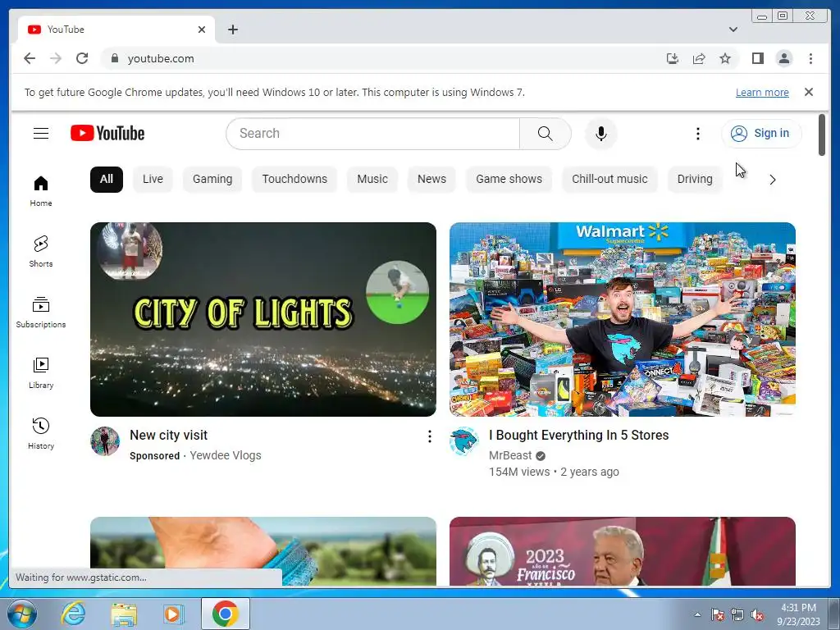
Task: Open History in the sidebar
Action: pos(41,434)
